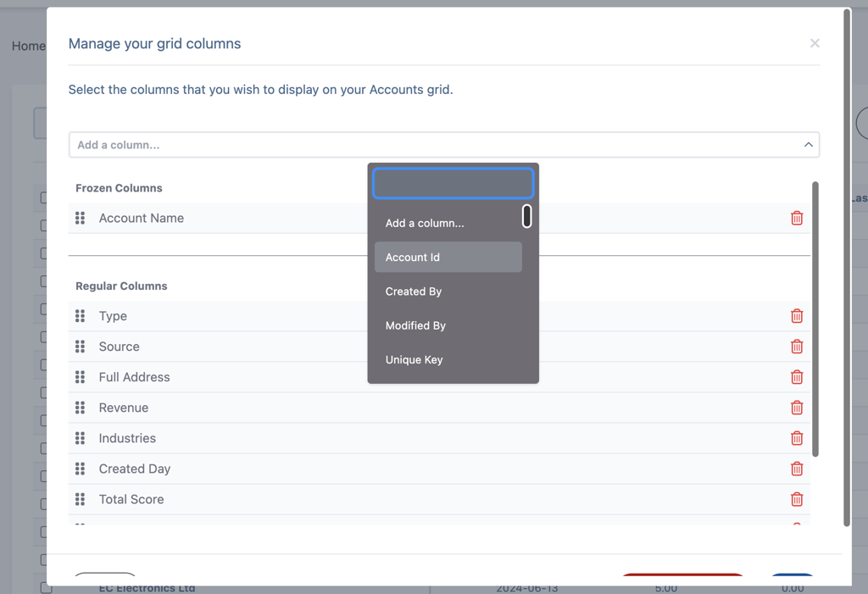Select Unique Key option in dropdown
Viewport: 868px width, 594px height.
(448, 360)
